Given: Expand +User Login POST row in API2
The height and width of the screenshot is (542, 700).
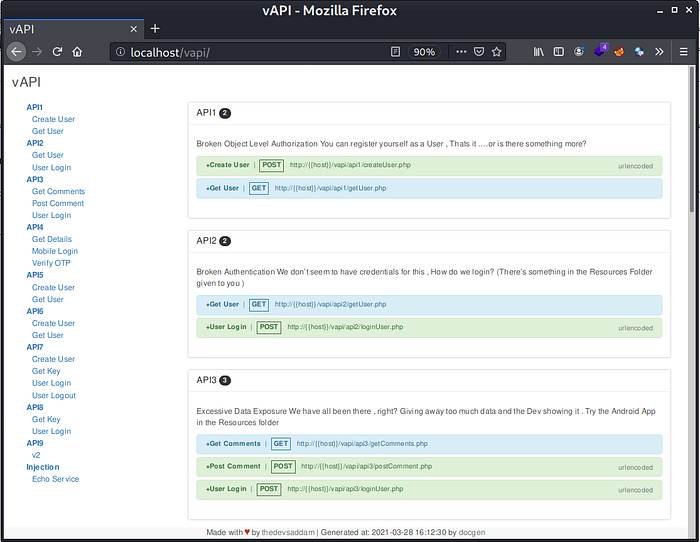Looking at the screenshot, I should tap(429, 328).
